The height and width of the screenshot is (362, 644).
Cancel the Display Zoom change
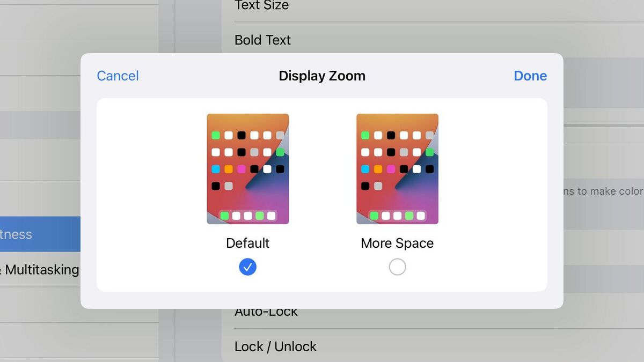pos(117,76)
